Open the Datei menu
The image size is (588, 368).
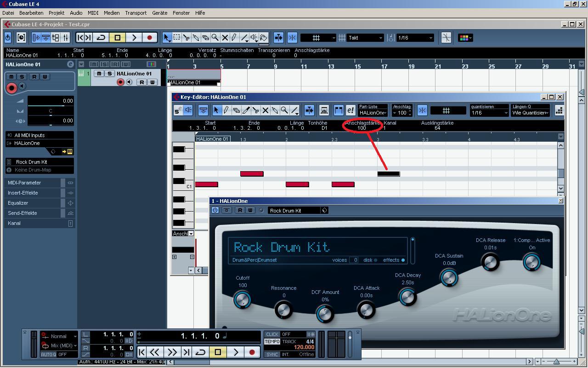8,13
